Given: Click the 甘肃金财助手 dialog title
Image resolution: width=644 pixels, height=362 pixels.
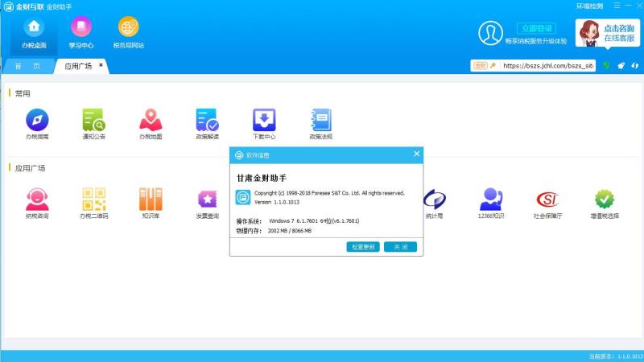Looking at the screenshot, I should (262, 178).
